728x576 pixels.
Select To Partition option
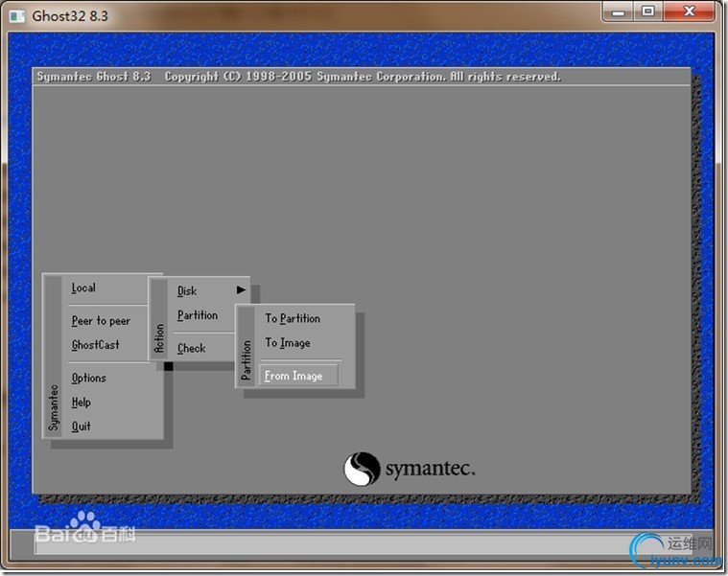point(293,318)
